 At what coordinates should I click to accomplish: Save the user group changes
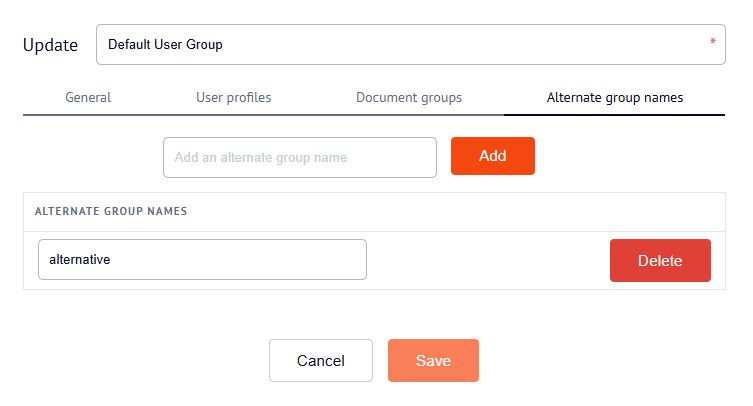433,361
